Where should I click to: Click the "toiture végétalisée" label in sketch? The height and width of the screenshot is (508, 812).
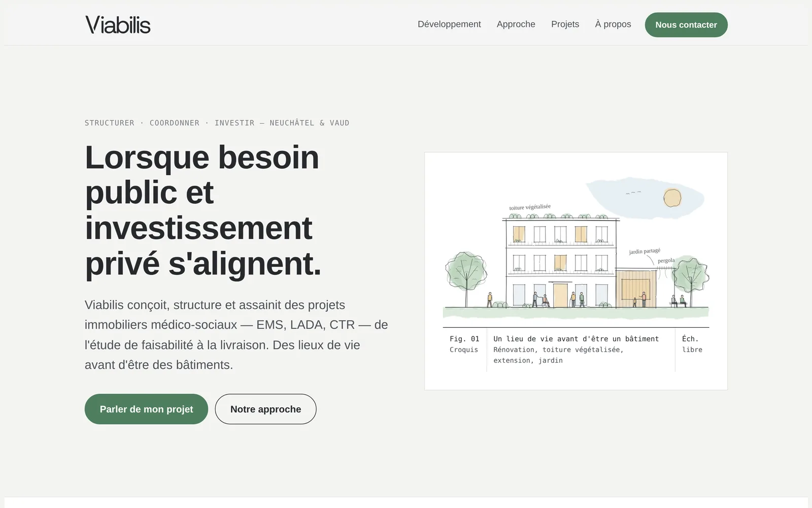530,207
